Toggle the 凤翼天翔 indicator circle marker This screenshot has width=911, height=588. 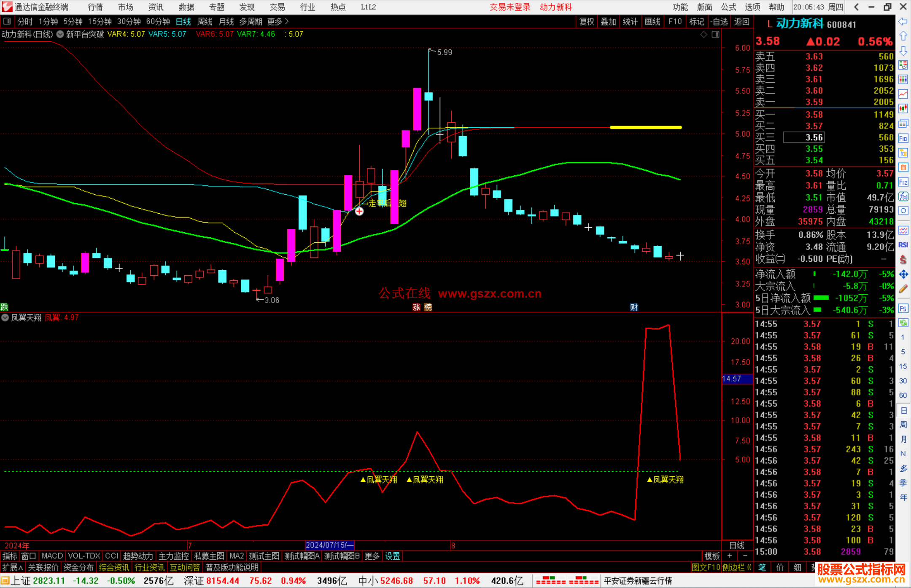point(5,318)
